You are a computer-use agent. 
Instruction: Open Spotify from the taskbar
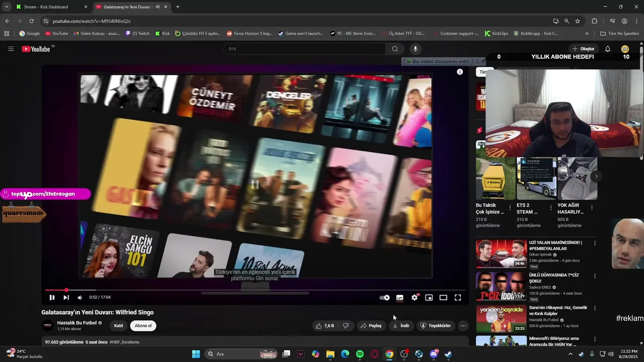[x=360, y=354]
